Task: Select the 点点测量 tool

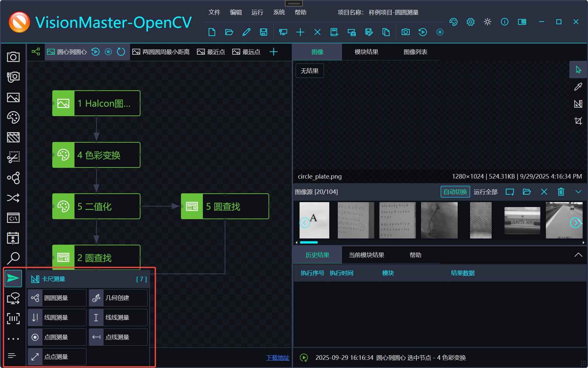Action: point(57,357)
